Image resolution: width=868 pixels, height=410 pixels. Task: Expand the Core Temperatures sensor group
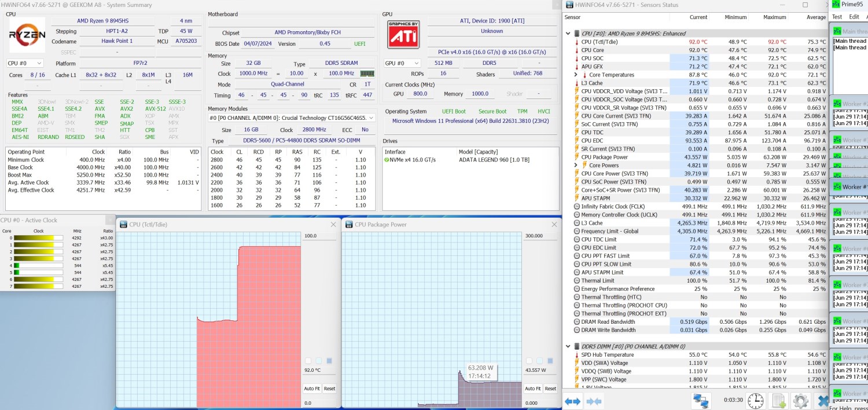(576, 75)
